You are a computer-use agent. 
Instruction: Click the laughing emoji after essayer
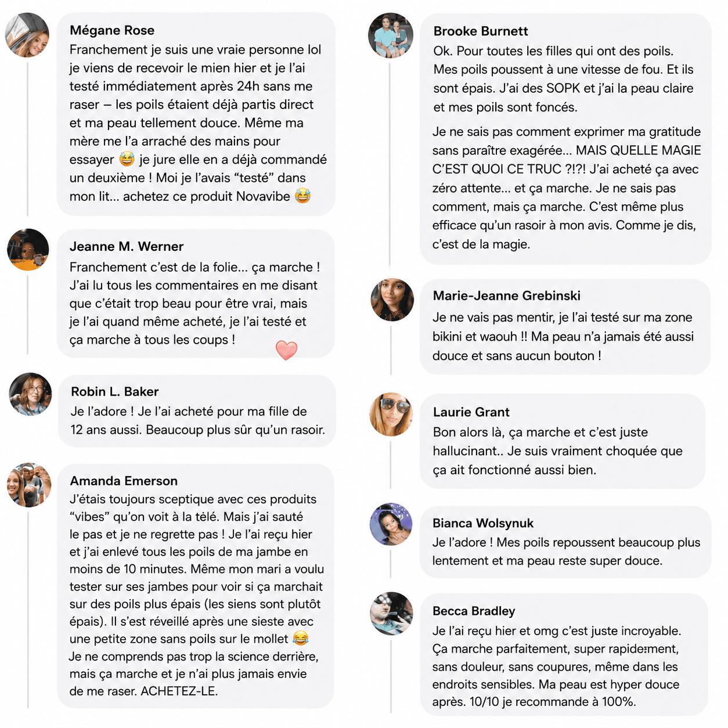(x=127, y=159)
